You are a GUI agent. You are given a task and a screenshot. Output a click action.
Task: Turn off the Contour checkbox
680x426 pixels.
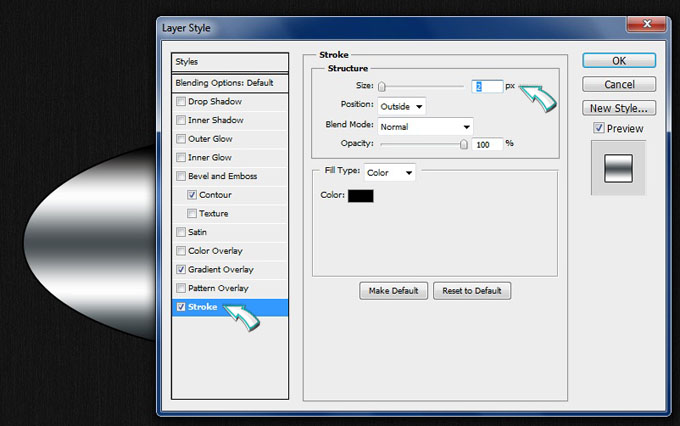(x=192, y=195)
